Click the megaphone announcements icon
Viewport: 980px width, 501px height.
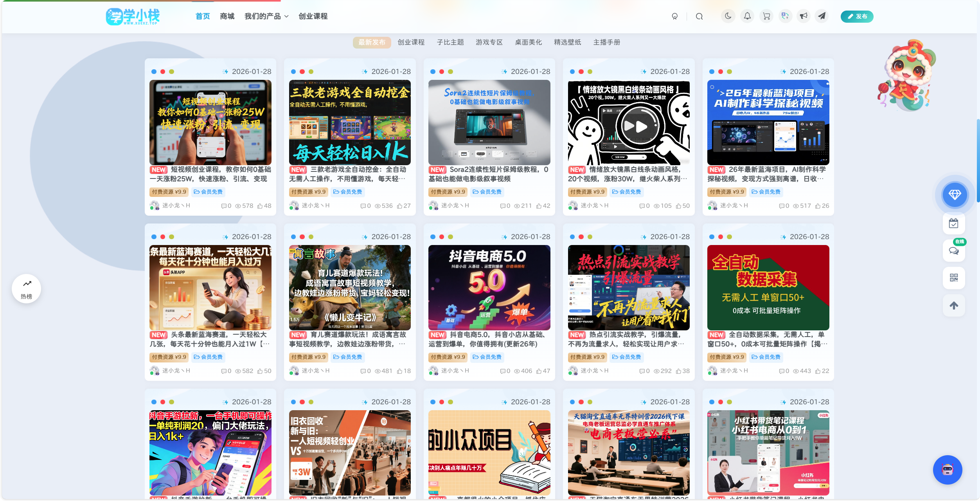804,16
